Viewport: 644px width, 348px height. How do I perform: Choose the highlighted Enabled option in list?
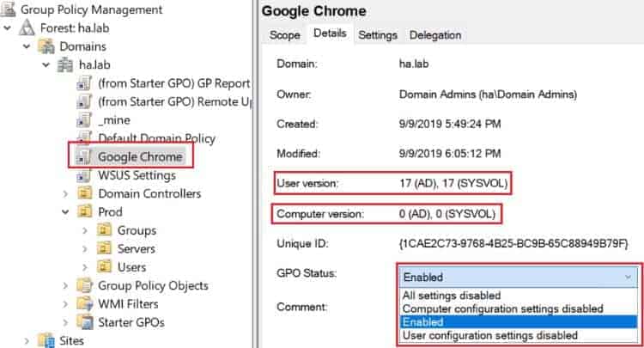[x=519, y=321]
